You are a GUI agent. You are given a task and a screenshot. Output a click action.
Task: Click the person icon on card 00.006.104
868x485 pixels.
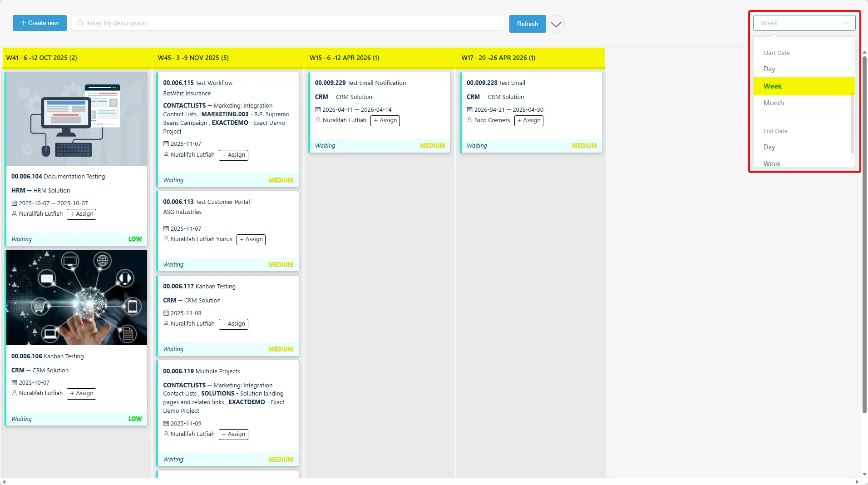(x=14, y=214)
